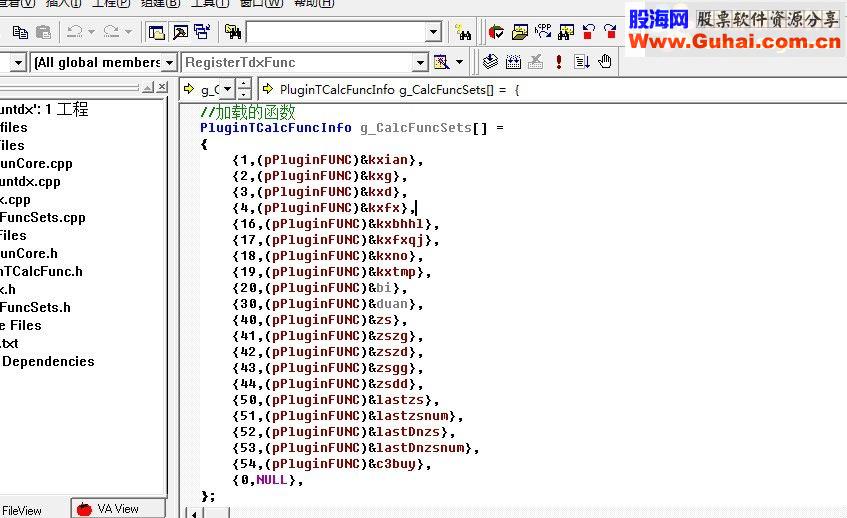This screenshot has height=518, width=847.
Task: Click the Redo arrow icon
Action: click(111, 32)
